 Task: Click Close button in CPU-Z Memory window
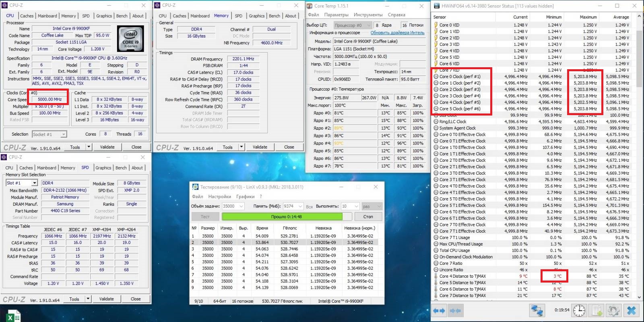[289, 147]
